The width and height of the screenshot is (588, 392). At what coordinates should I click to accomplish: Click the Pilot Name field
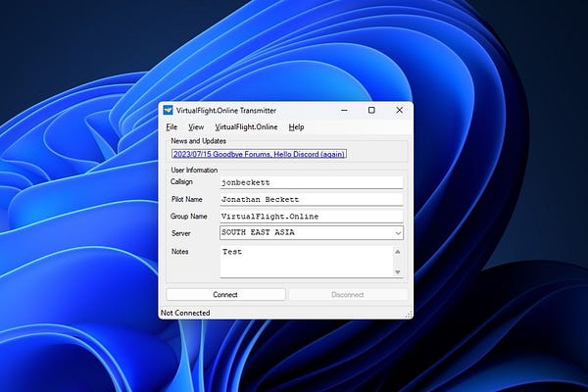pyautogui.click(x=312, y=199)
